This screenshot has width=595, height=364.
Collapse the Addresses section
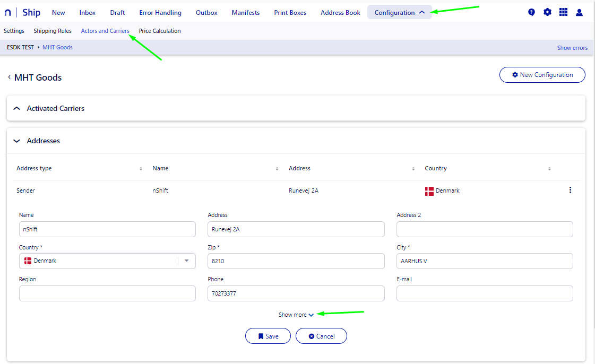click(16, 141)
